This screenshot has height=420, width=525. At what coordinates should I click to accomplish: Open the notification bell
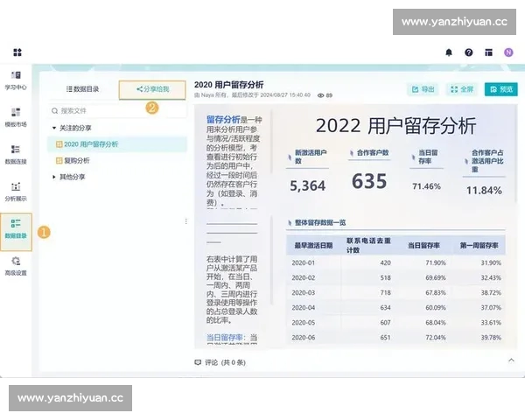[x=449, y=52]
